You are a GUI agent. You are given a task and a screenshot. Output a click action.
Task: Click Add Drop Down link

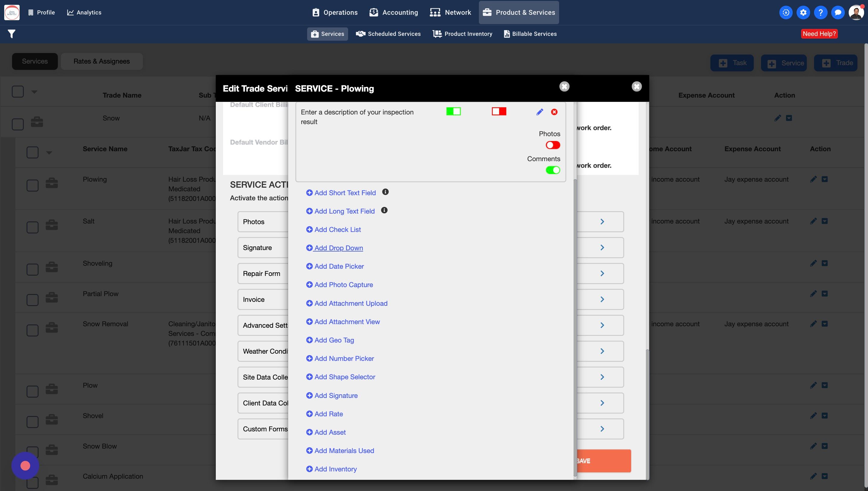338,248
